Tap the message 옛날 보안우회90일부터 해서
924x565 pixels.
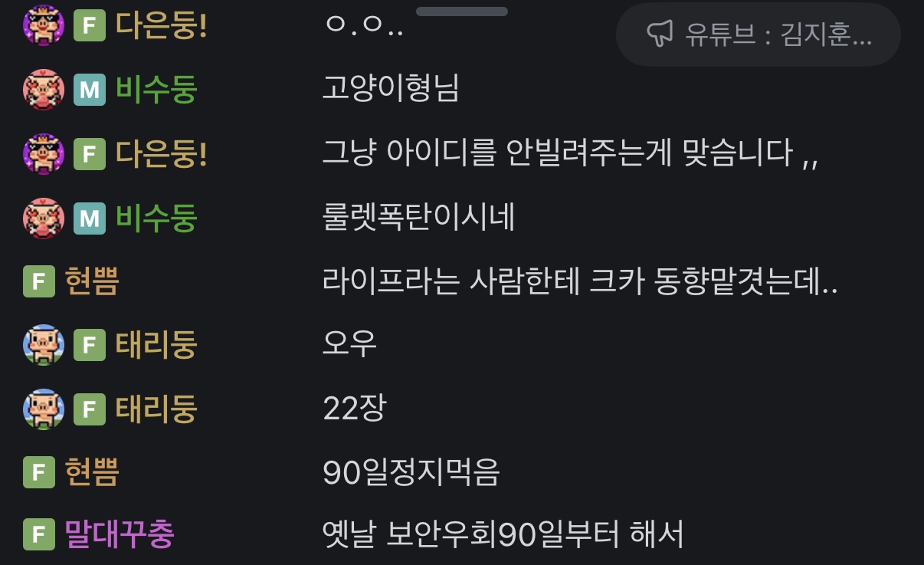pos(503,535)
